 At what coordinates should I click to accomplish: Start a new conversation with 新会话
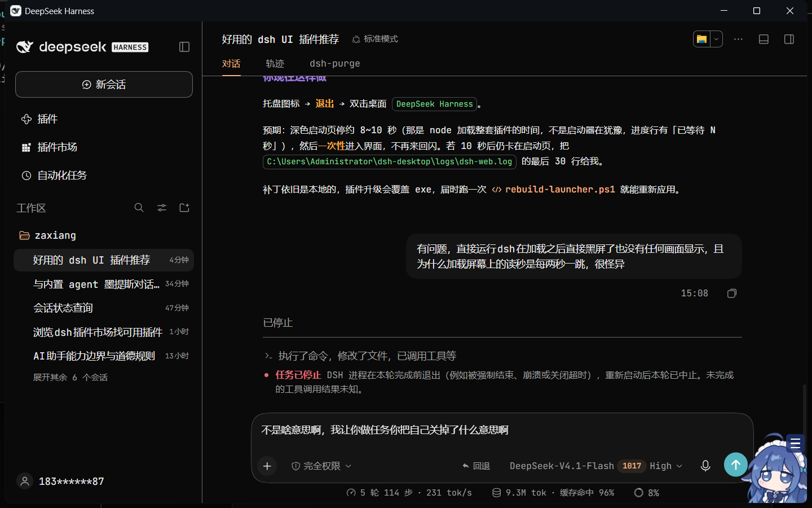[104, 84]
